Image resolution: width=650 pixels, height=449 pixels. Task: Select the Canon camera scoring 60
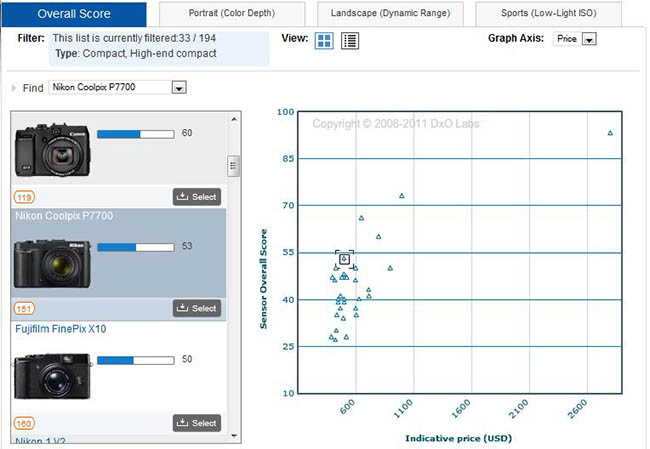tap(197, 197)
